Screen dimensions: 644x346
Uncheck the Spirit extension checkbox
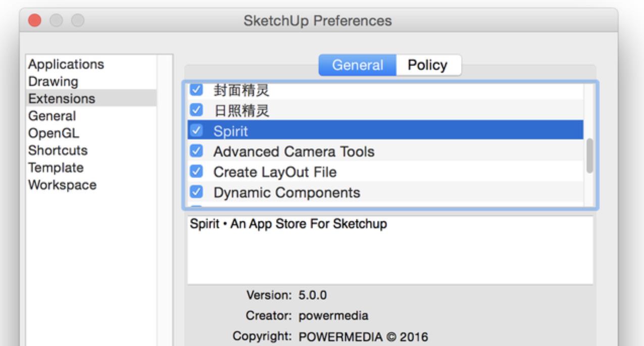[197, 131]
